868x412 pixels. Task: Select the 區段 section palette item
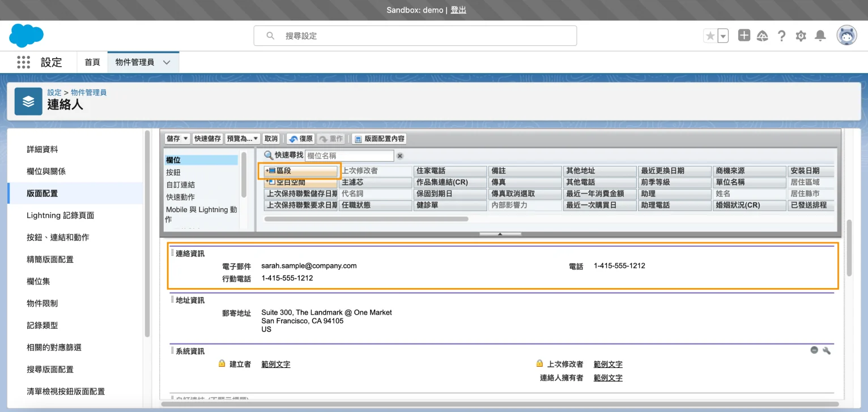click(x=300, y=171)
